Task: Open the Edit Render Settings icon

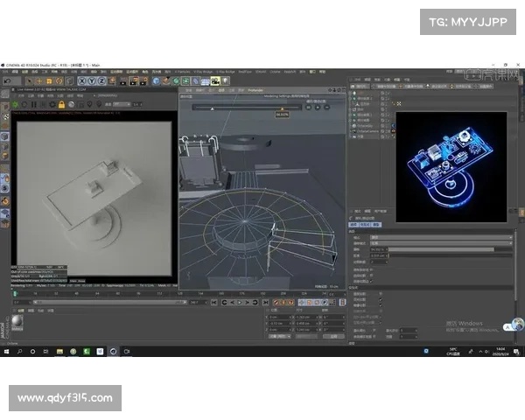Action: click(143, 81)
